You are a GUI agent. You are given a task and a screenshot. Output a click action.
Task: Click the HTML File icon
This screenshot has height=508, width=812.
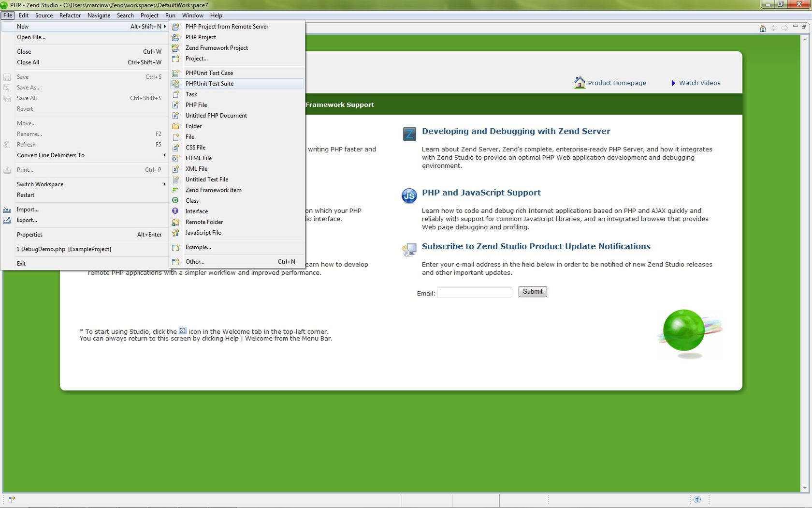(176, 158)
